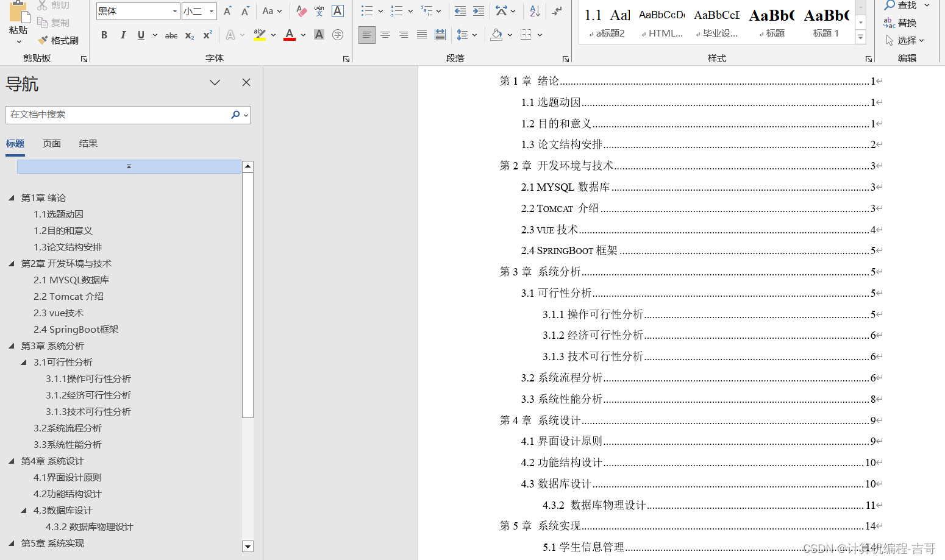The height and width of the screenshot is (560, 945).
Task: Show or hide paragraph marks
Action: [557, 11]
